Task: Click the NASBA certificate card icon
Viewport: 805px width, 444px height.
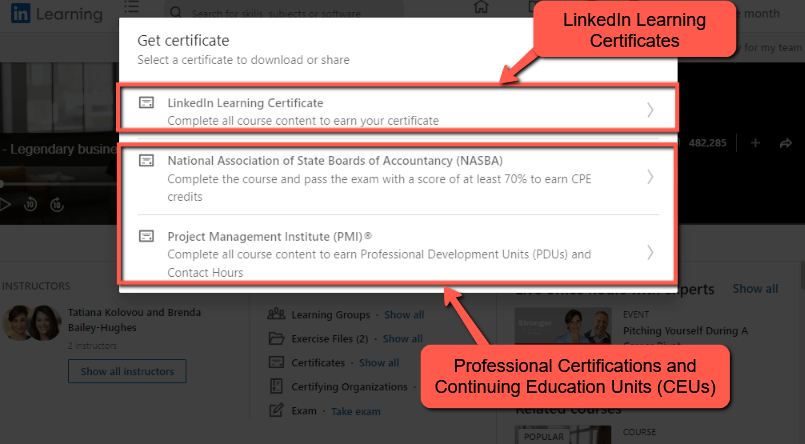Action: click(146, 161)
